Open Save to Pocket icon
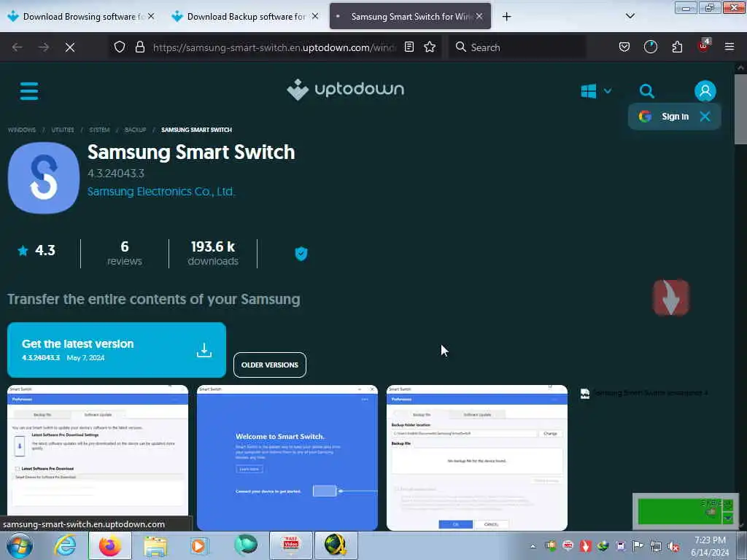 [624, 47]
